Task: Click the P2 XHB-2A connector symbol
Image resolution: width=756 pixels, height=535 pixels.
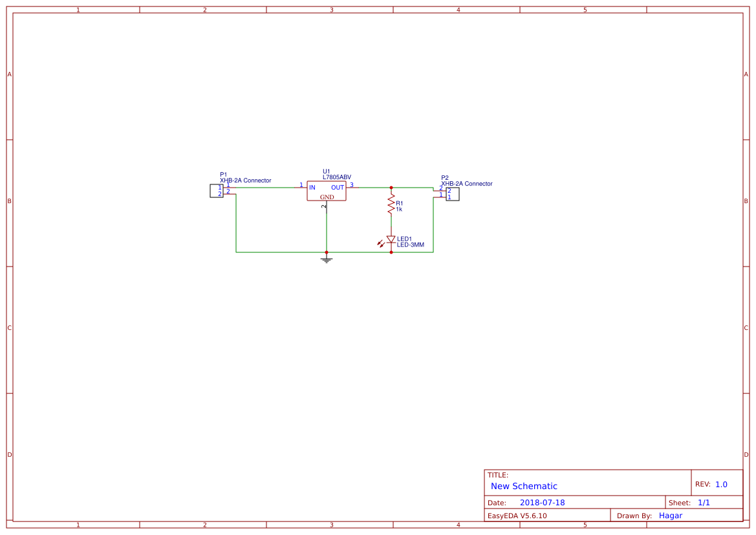Action: [x=452, y=193]
